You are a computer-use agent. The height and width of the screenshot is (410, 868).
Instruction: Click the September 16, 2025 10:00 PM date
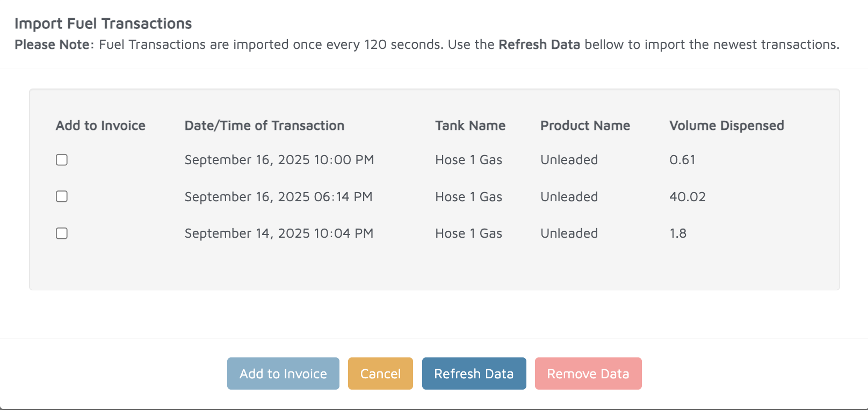point(279,160)
